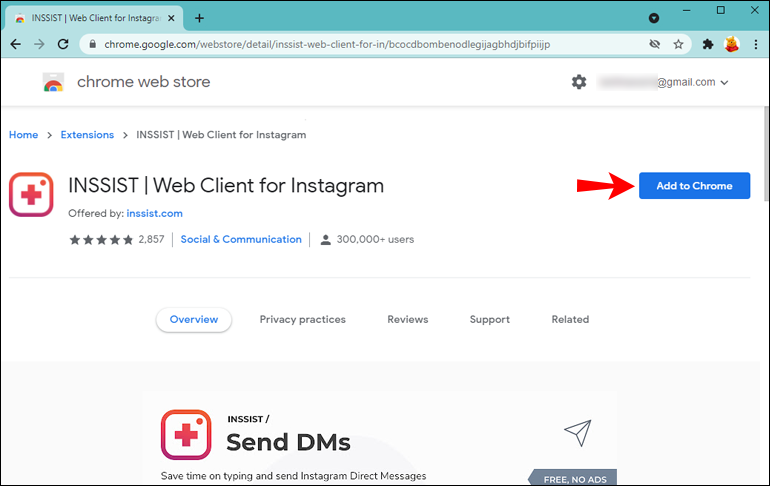The image size is (770, 486).
Task: Open Social & Communication category link
Action: click(241, 239)
